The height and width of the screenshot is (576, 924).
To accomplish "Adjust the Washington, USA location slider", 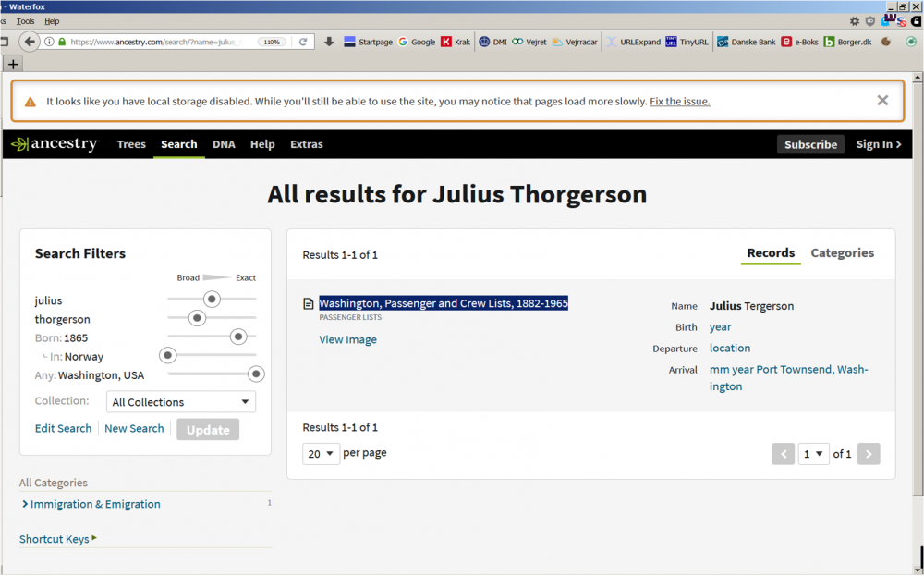I will click(256, 374).
